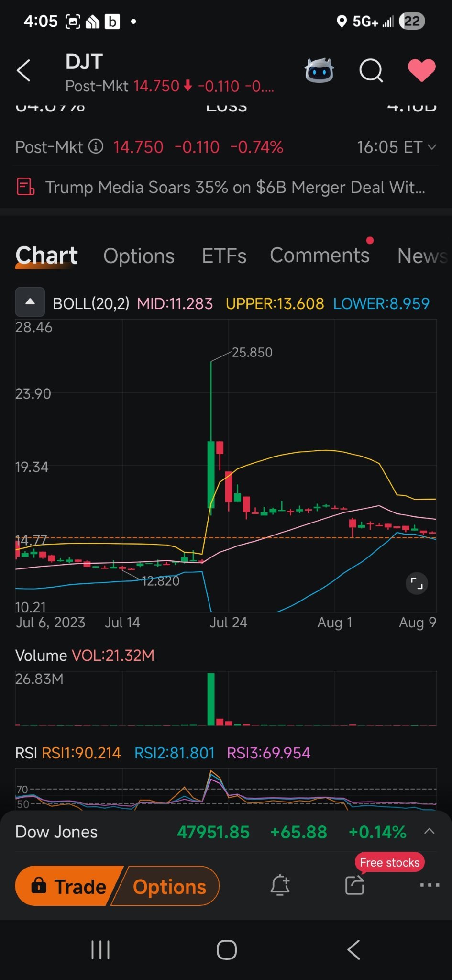This screenshot has width=452, height=980.
Task: Tap the UPPER:13.608 value
Action: coord(275,303)
